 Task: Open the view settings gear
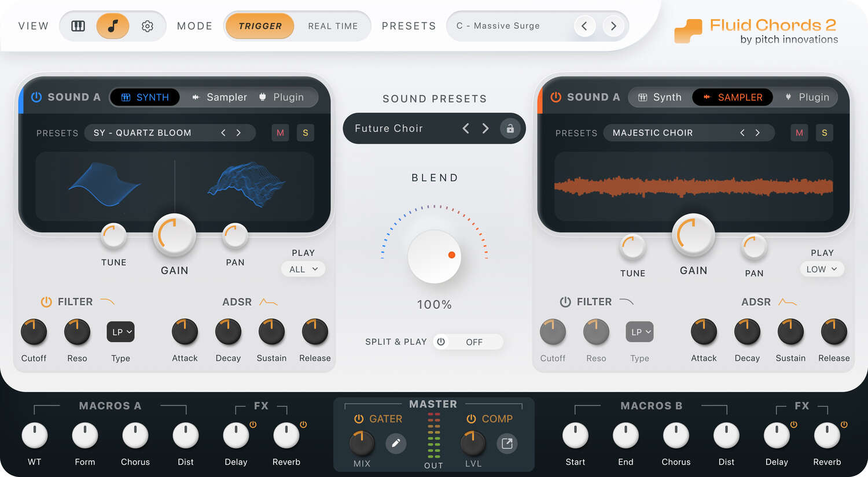click(147, 26)
